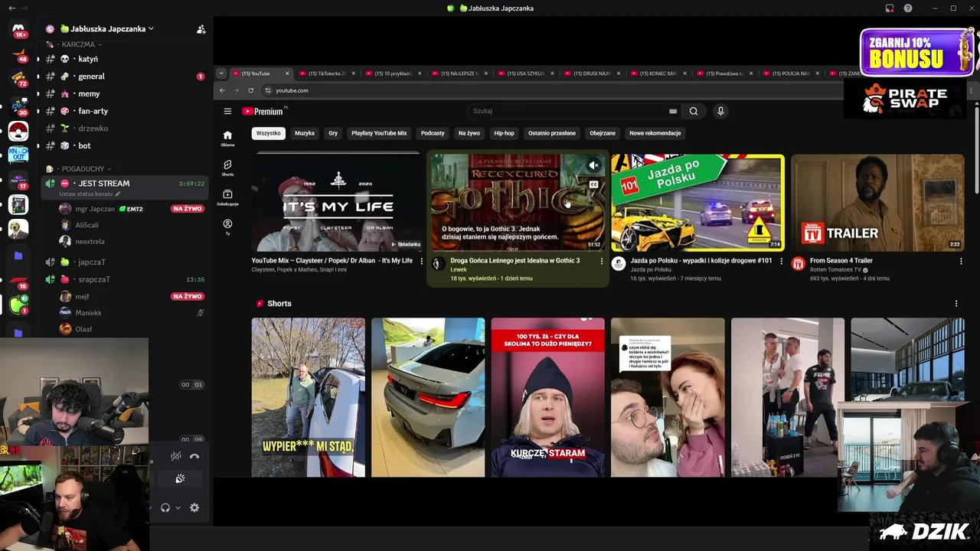This screenshot has width=980, height=551.
Task: Select the Nowe rekomendacje filter chip
Action: coord(655,133)
